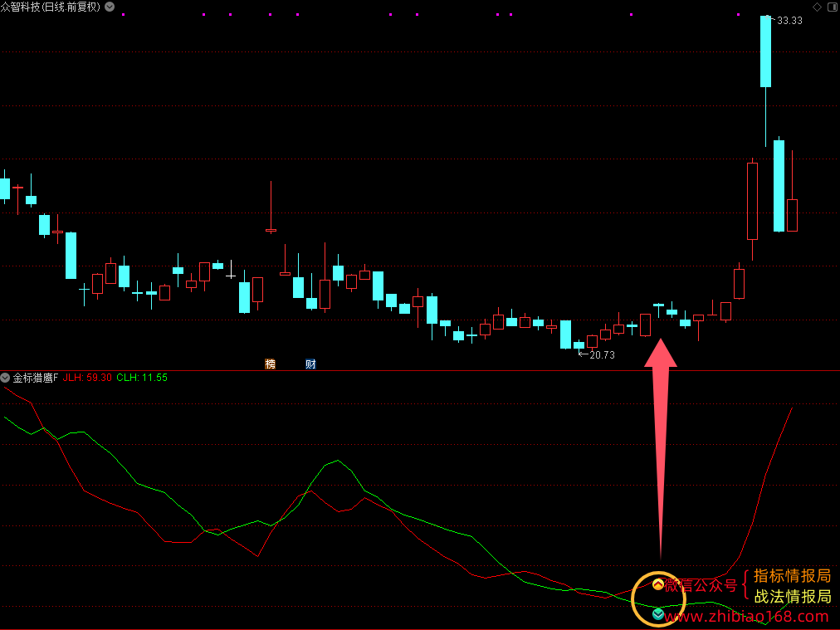Toggle the side panel layout icon
This screenshot has width=840, height=630.
pyautogui.click(x=833, y=7)
